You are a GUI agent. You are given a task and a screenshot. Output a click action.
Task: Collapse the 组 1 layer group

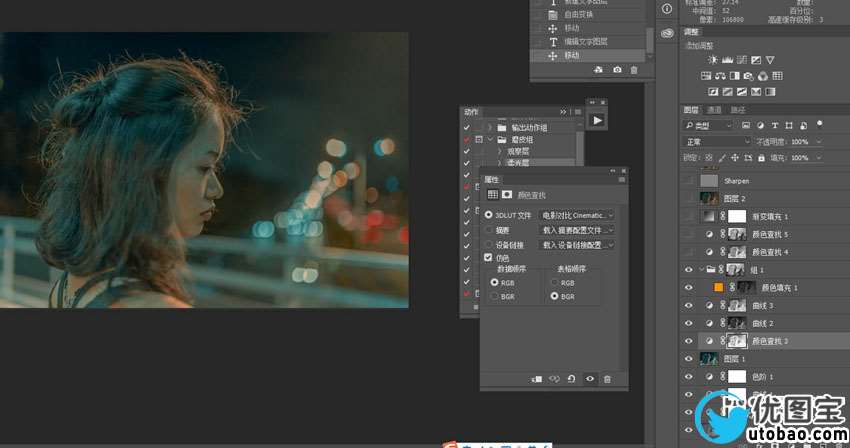(x=701, y=270)
